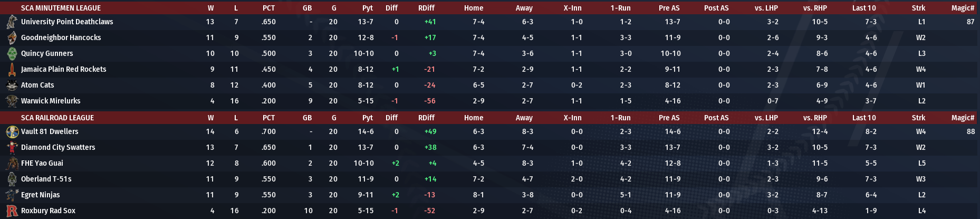Click the SCA MINUTEMEN LEAGUE header
This screenshot has height=219, width=980.
(x=61, y=8)
